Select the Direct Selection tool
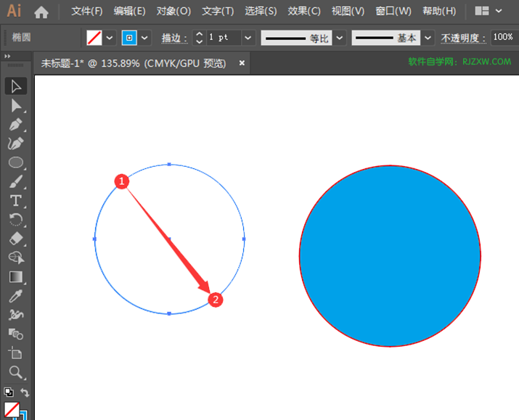 (15, 106)
